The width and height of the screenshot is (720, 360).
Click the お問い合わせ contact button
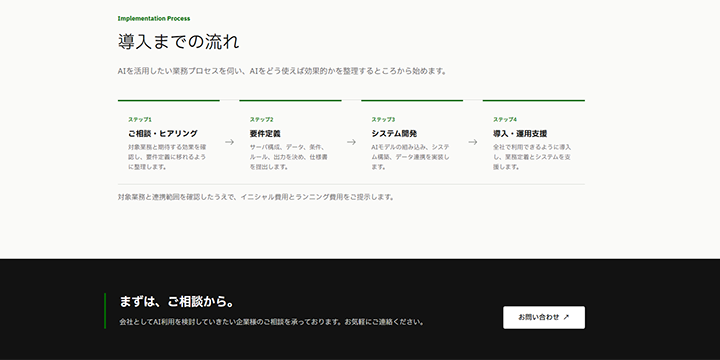[544, 317]
